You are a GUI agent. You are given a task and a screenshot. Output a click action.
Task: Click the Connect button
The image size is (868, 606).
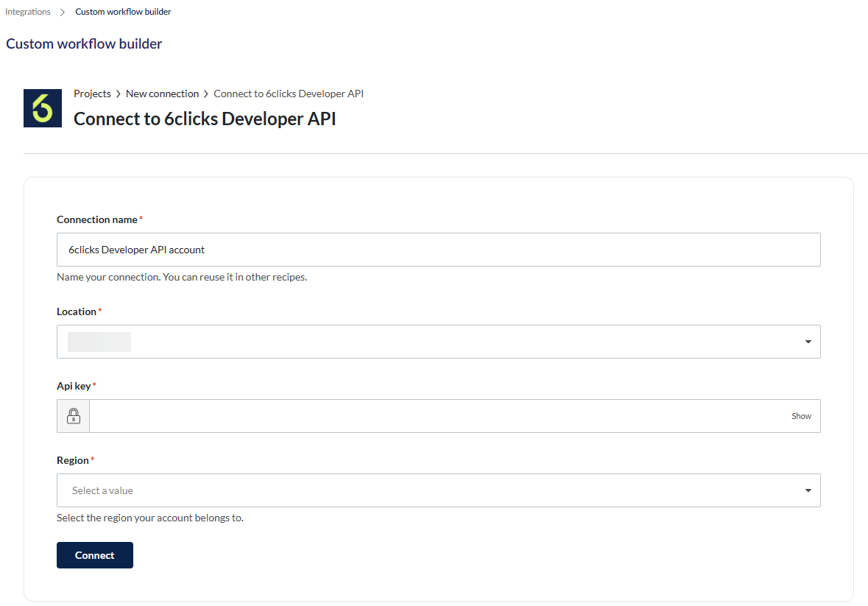(x=95, y=555)
